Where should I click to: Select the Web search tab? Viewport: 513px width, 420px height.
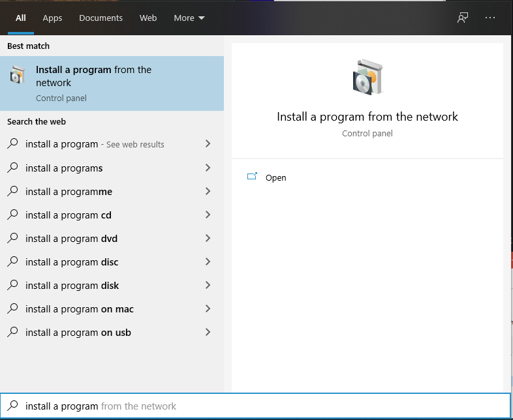point(148,18)
